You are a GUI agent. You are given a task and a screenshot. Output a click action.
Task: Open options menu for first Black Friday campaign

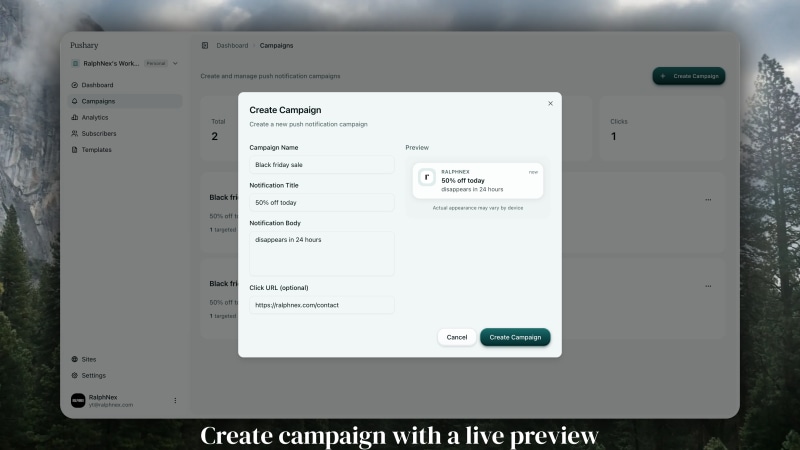click(x=708, y=199)
